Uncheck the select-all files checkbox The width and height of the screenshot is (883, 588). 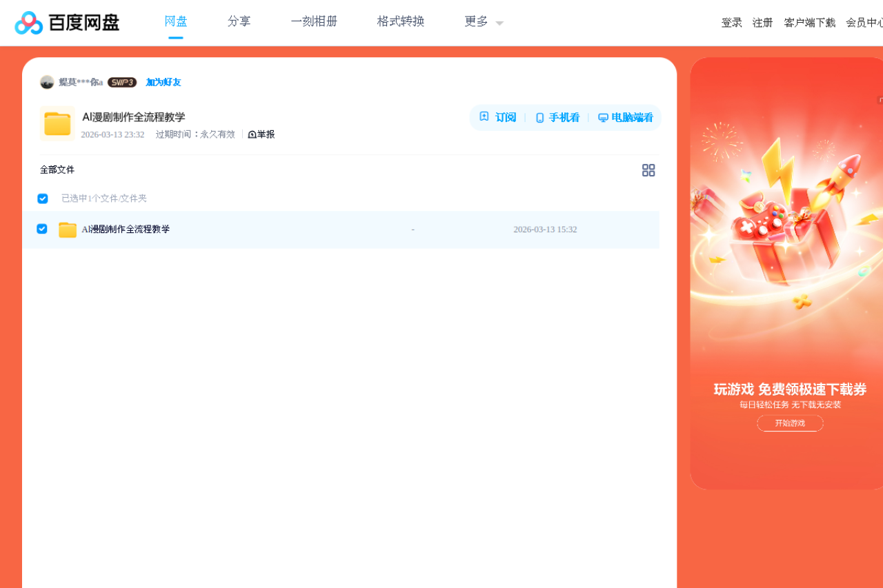click(x=42, y=199)
